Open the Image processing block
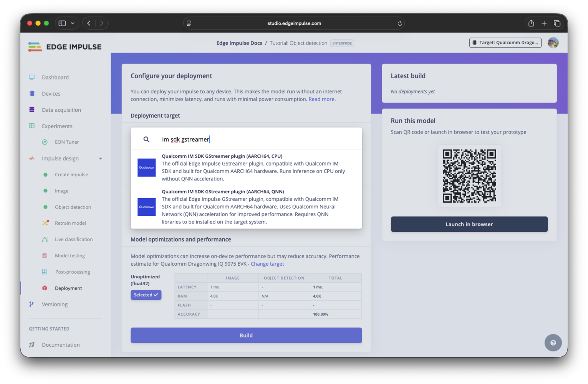Screen dimensions: 588x384 pyautogui.click(x=61, y=191)
